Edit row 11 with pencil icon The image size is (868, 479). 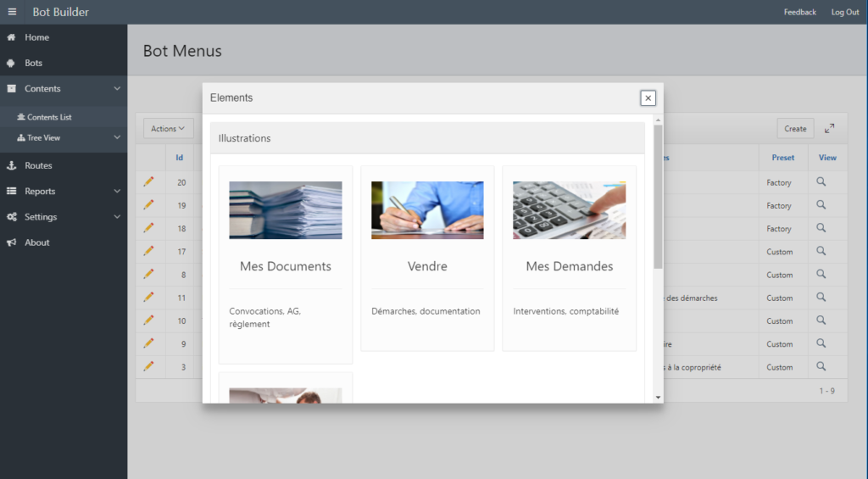[148, 297]
